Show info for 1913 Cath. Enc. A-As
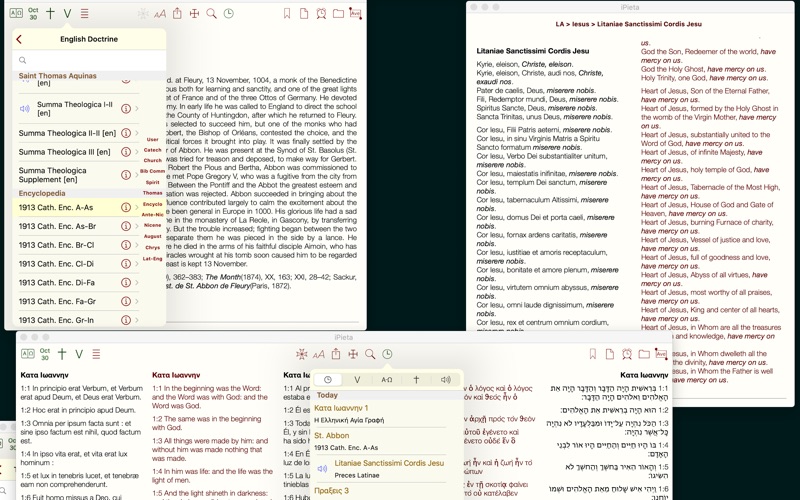This screenshot has width=800, height=500. [x=126, y=208]
